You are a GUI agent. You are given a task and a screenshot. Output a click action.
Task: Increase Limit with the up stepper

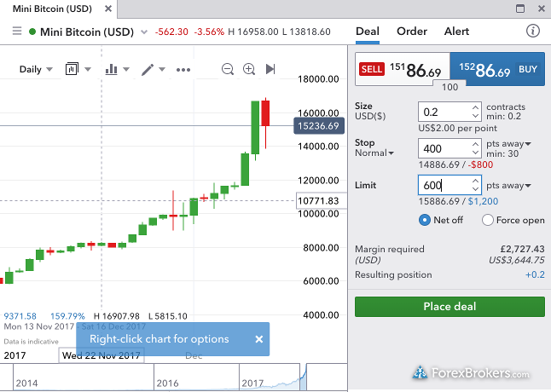coord(475,181)
